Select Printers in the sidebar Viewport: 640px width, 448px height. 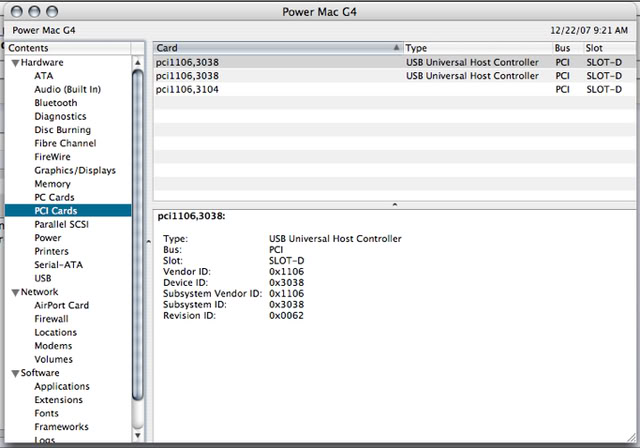tap(51, 251)
